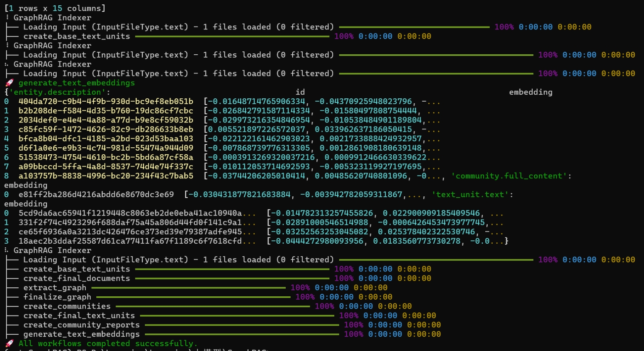Click embedding value -0.01648714765906334

(256, 101)
